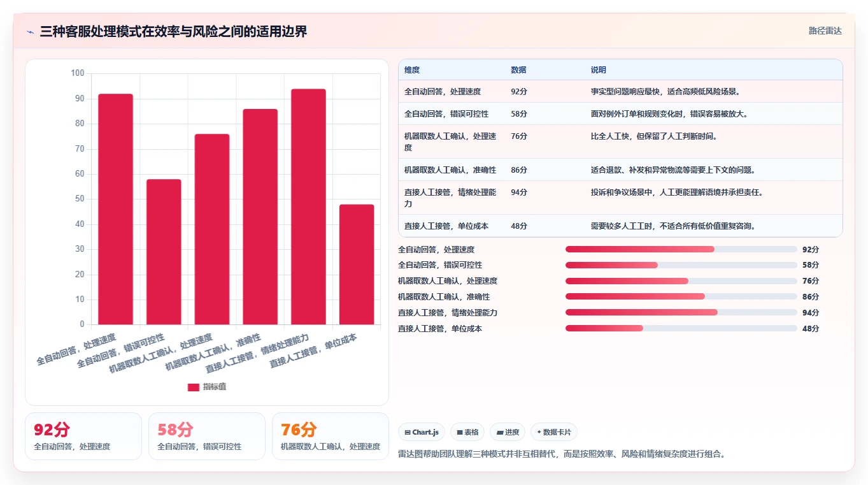The width and height of the screenshot is (868, 485).
Task: Click the 86分 value in the table
Action: (519, 170)
